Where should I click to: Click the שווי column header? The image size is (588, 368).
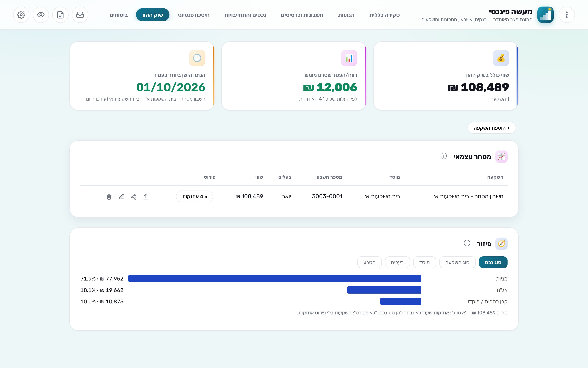click(259, 177)
